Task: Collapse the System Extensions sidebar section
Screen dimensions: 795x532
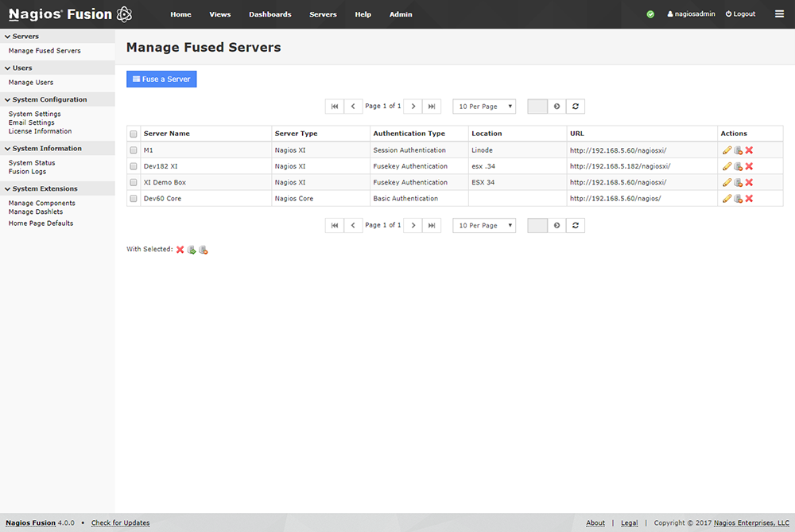Action: point(57,188)
